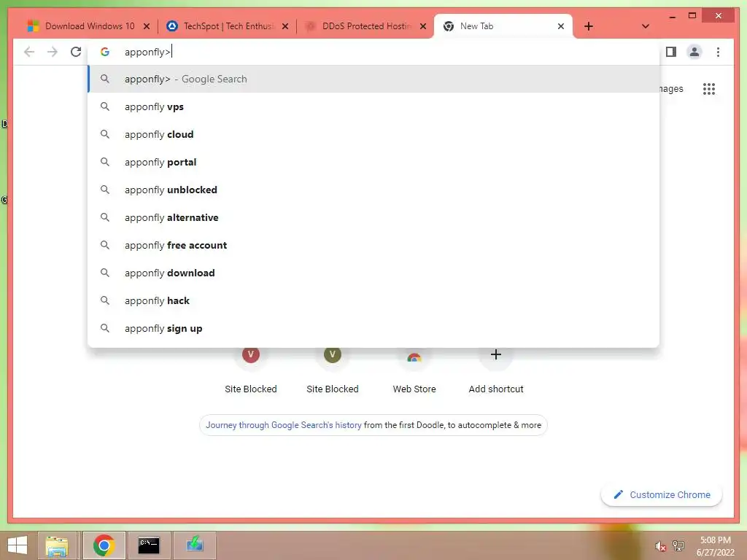This screenshot has width=747, height=560.
Task: Open the side panel icon
Action: (x=671, y=52)
